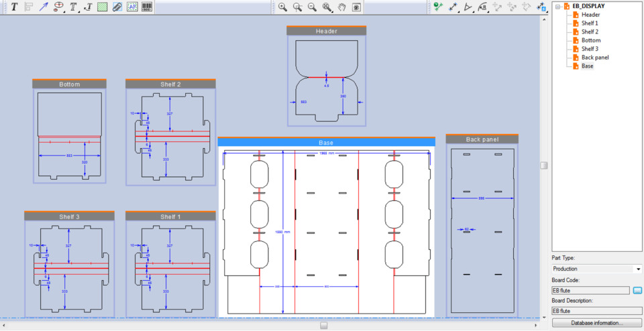644x331 pixels.
Task: Click the Board Description input field
Action: tap(596, 311)
